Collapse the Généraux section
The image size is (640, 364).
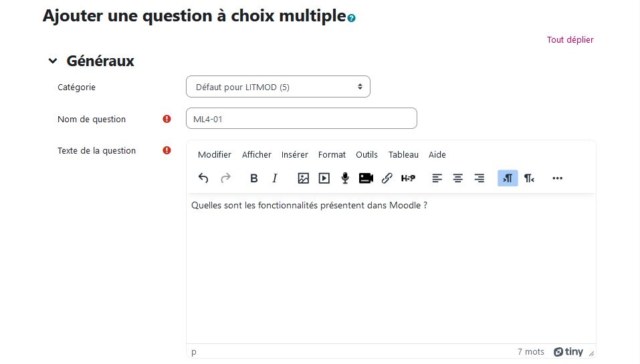pos(53,61)
